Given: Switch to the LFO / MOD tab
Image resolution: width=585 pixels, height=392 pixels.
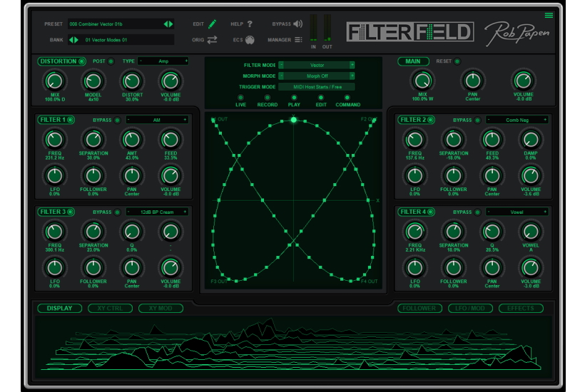Looking at the screenshot, I should (470, 308).
